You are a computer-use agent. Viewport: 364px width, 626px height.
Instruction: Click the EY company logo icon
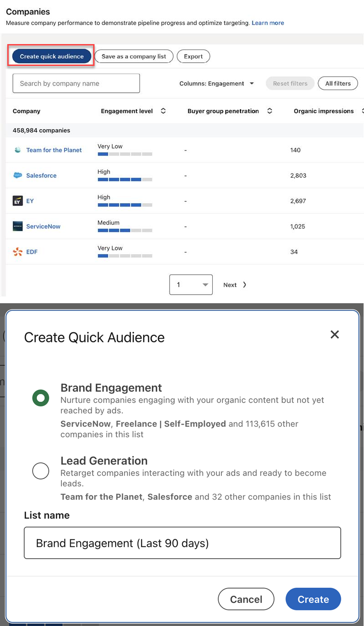tap(18, 201)
